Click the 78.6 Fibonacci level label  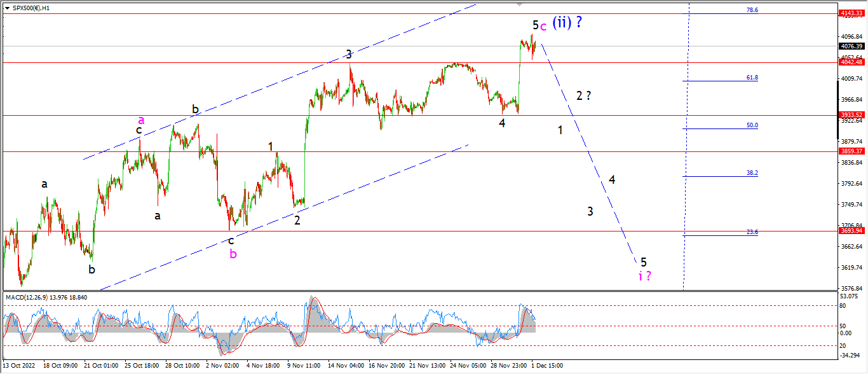pos(752,10)
